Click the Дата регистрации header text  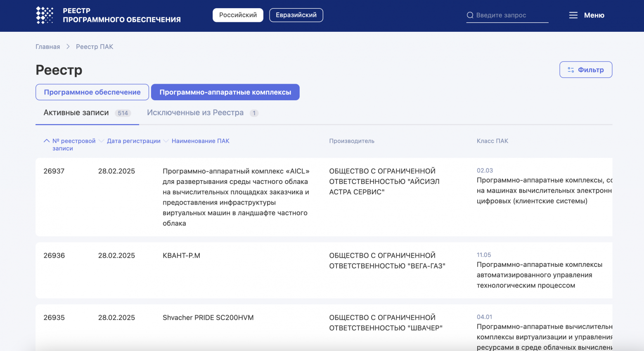pos(134,141)
